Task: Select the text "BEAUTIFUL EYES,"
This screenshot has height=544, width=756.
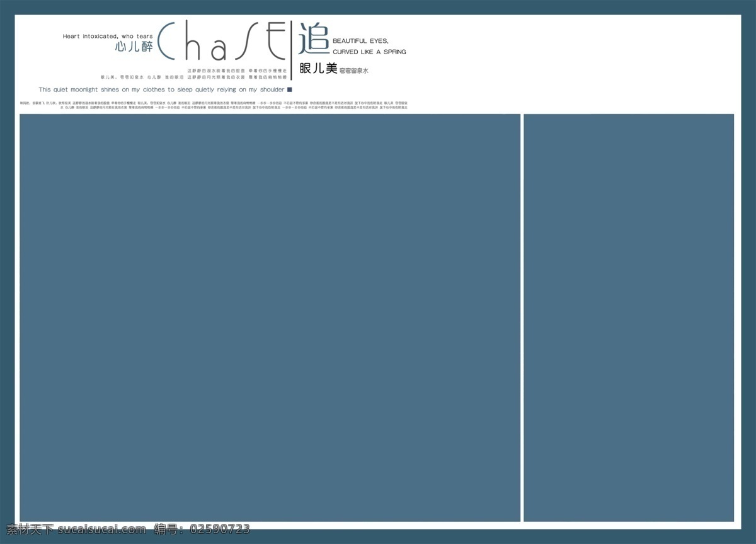Action: 361,41
